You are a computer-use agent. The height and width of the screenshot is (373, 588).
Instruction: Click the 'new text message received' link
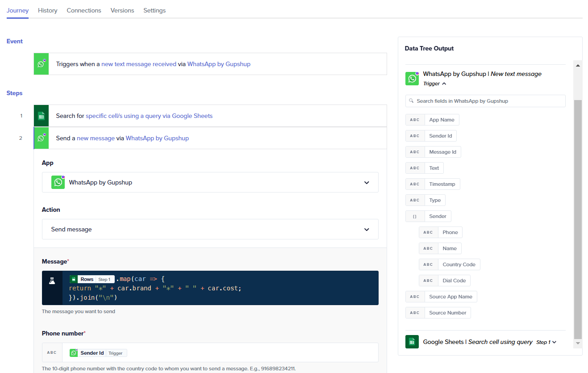click(139, 64)
